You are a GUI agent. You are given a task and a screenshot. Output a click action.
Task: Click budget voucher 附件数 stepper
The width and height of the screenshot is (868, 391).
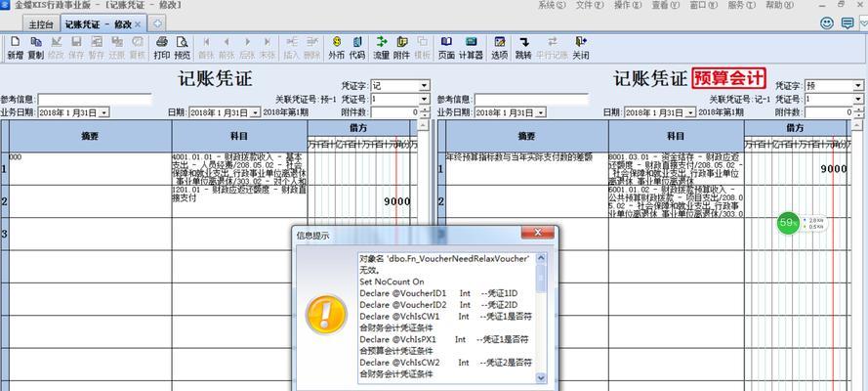pos(858,111)
